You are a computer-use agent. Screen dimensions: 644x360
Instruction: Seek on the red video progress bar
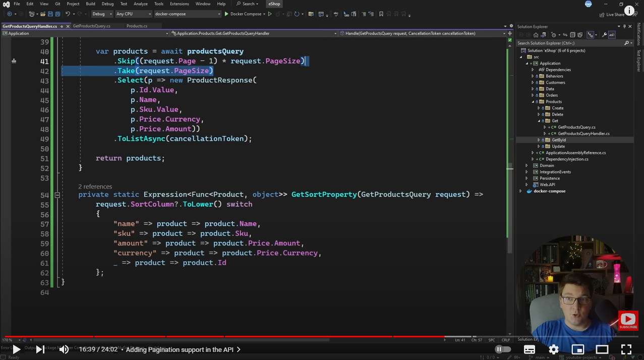click(252, 336)
